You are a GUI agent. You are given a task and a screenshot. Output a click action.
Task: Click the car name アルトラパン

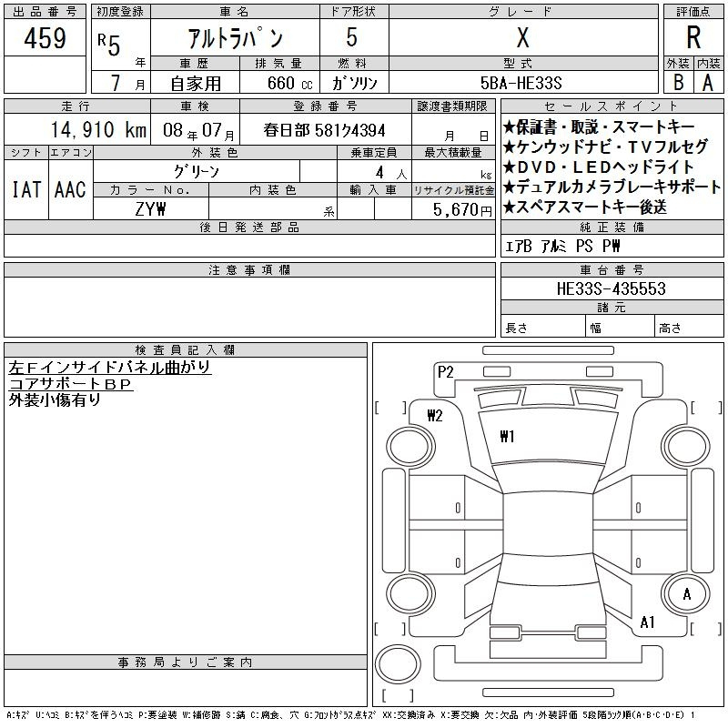(234, 39)
